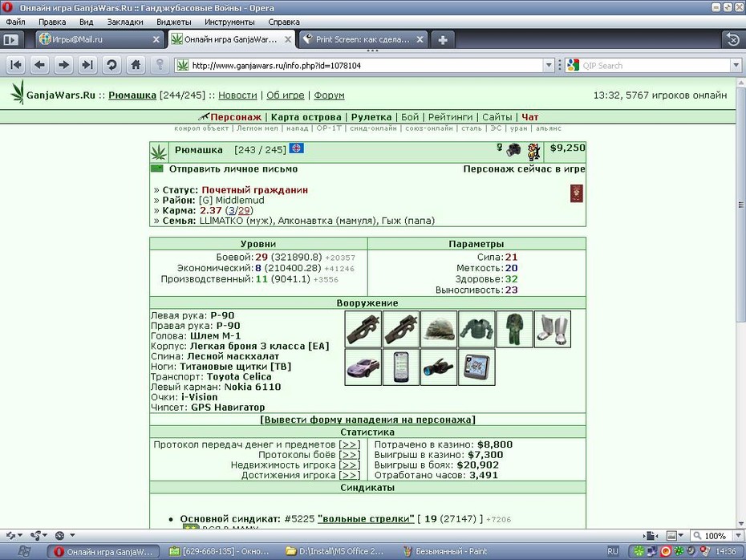Expand the address bar history dropdown
The height and width of the screenshot is (560, 746).
pyautogui.click(x=549, y=65)
